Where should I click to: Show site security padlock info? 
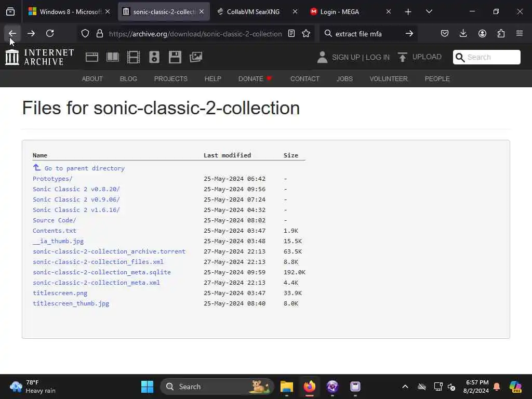99,33
